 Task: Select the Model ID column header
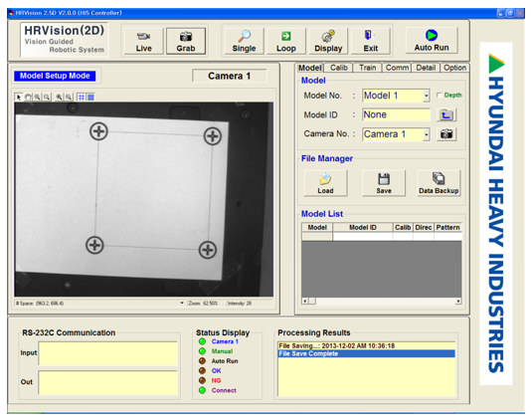tap(363, 227)
